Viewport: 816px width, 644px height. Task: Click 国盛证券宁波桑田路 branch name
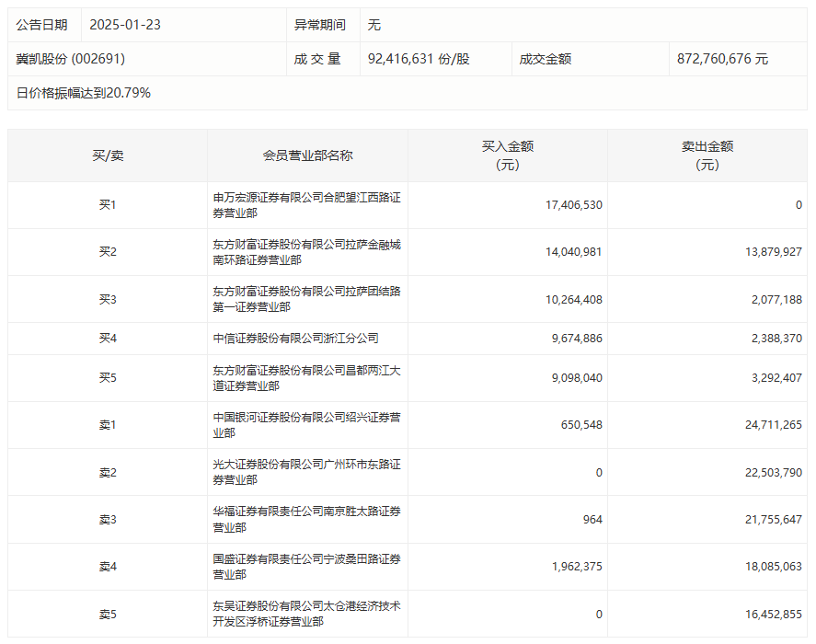tap(306, 567)
